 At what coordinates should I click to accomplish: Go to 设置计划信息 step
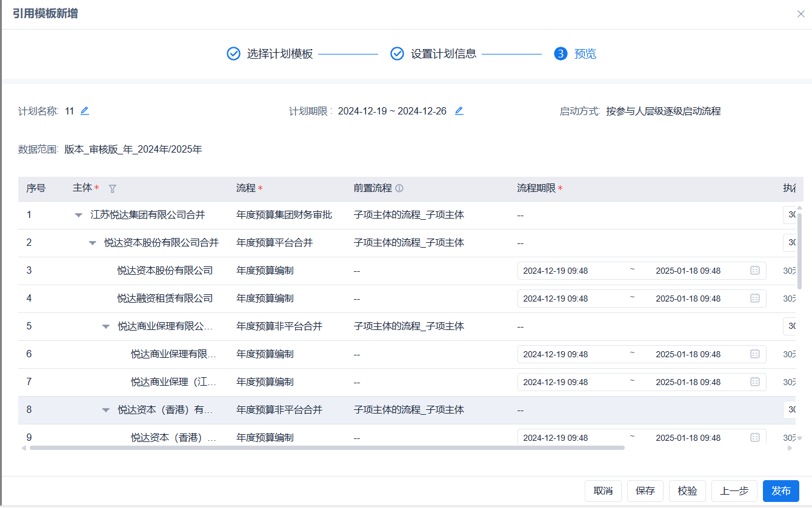[x=434, y=54]
